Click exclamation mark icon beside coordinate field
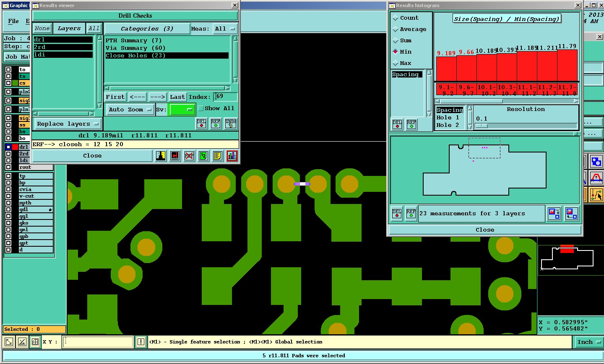This screenshot has width=604, height=364. click(141, 342)
